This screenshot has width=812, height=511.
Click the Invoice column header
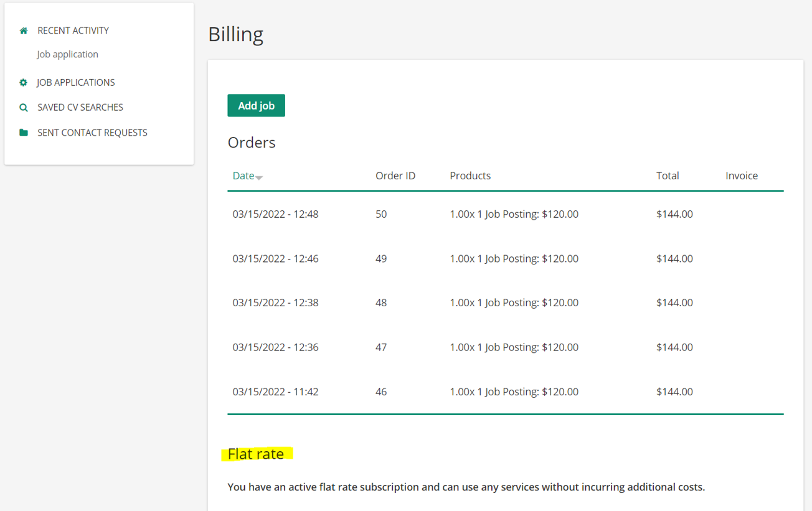(x=741, y=176)
